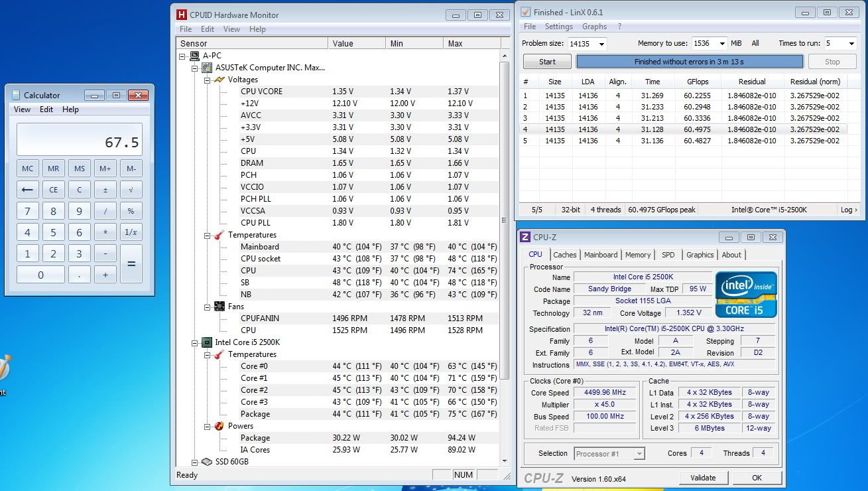Click Log button in LinX status bar

pyautogui.click(x=849, y=210)
